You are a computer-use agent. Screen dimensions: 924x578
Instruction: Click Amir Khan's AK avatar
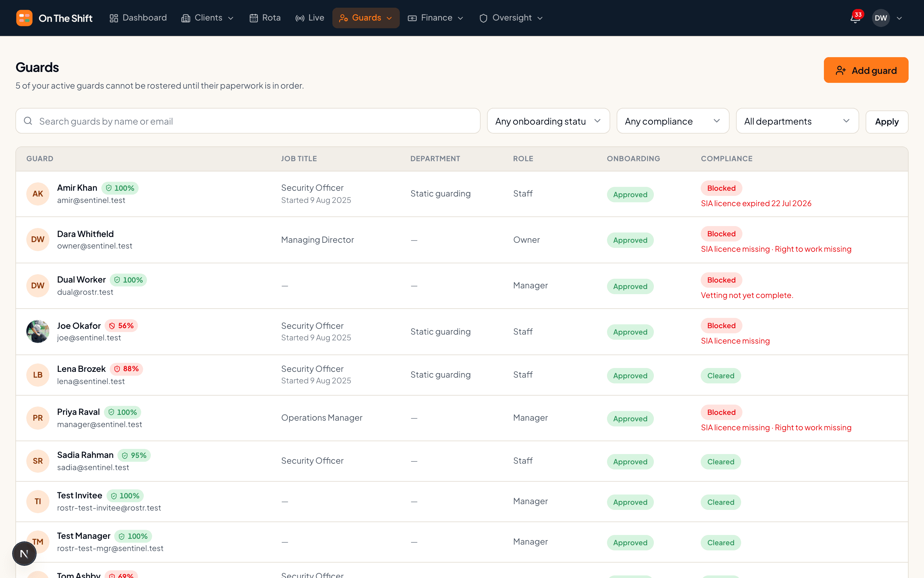click(x=38, y=194)
